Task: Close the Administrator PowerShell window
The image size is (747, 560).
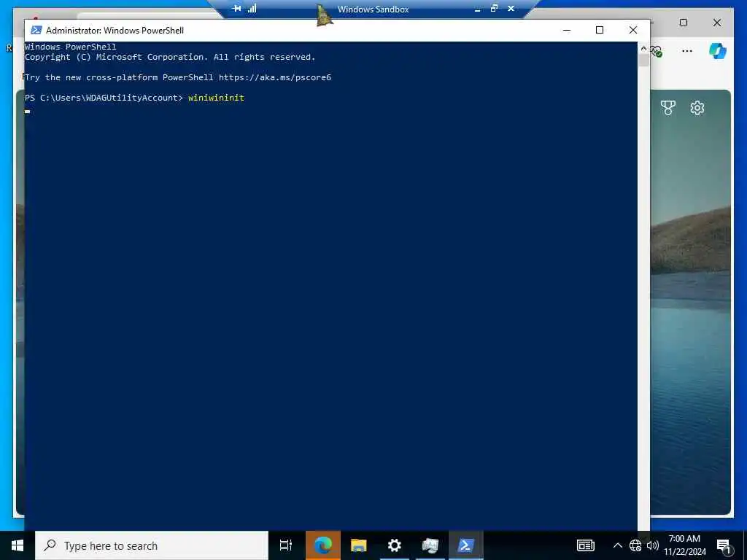Action: pyautogui.click(x=632, y=30)
